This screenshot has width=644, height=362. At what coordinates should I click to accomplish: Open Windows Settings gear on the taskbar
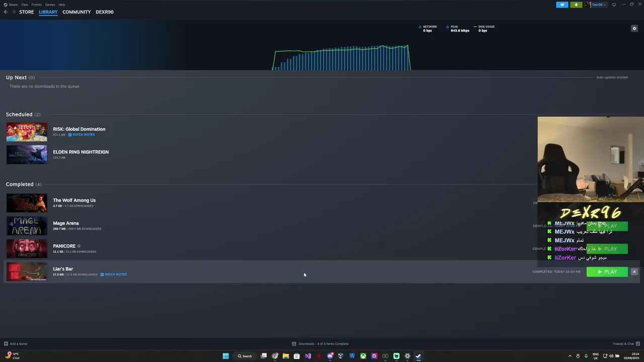pos(408,356)
